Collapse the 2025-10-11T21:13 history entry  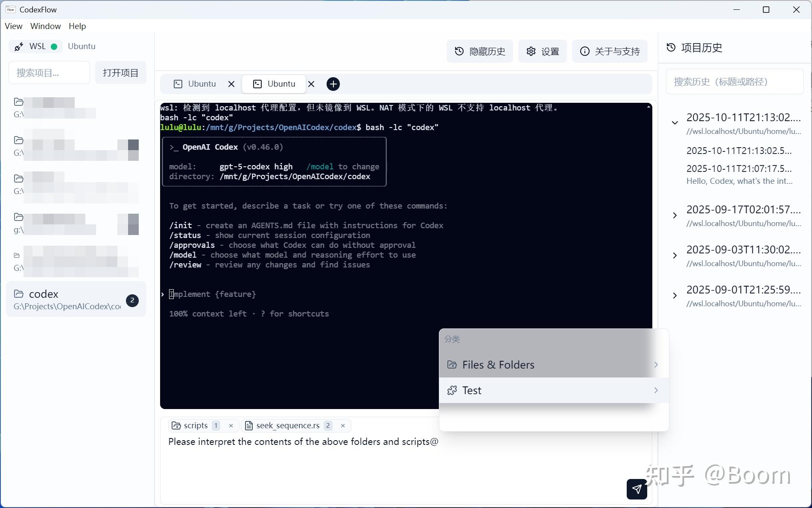675,122
